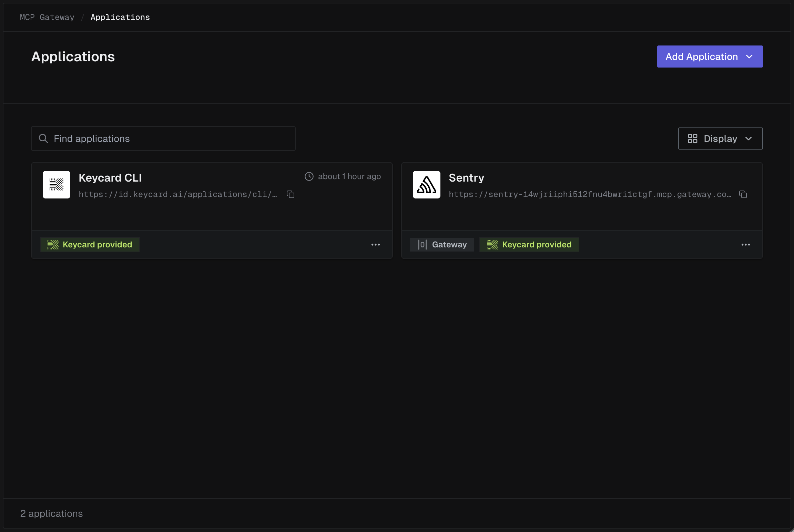Click the clock icon beside the timestamp
Viewport: 794px width, 532px height.
click(x=308, y=176)
